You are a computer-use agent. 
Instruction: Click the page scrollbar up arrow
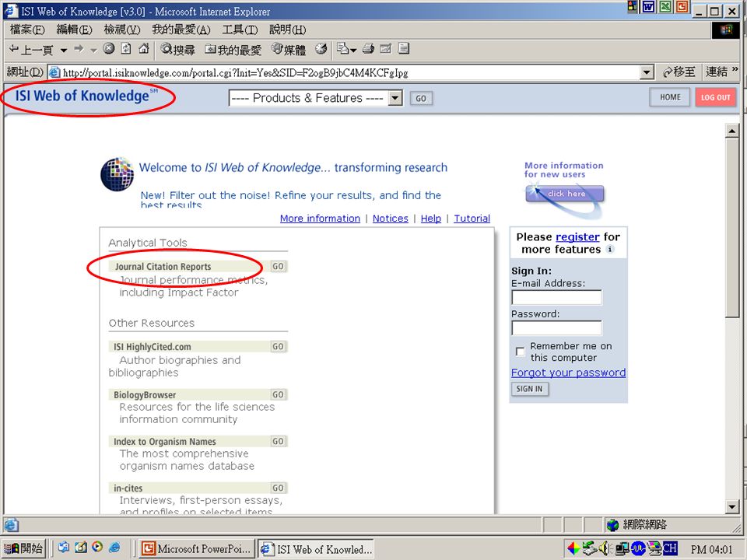click(732, 130)
